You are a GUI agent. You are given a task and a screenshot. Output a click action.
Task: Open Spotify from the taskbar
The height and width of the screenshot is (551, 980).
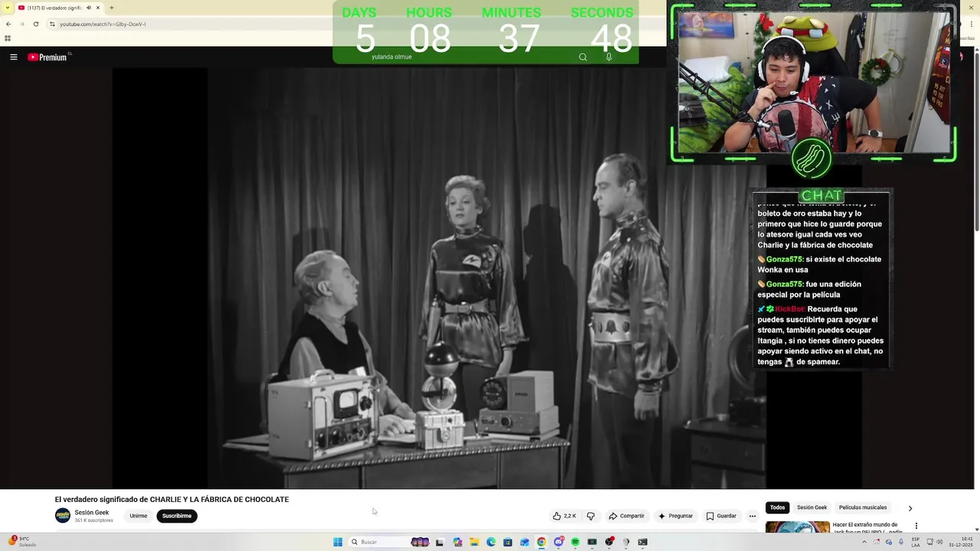click(x=575, y=542)
